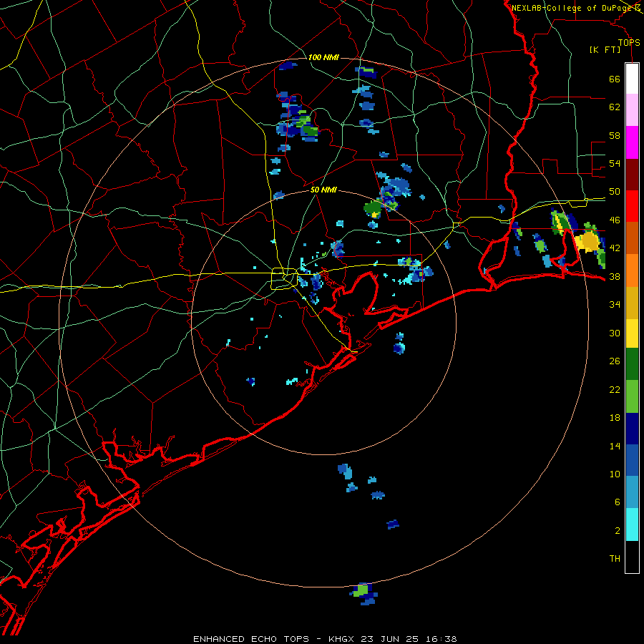This screenshot has height=644, width=644.
Task: Click the 46 legend value
Action: pyautogui.click(x=615, y=220)
